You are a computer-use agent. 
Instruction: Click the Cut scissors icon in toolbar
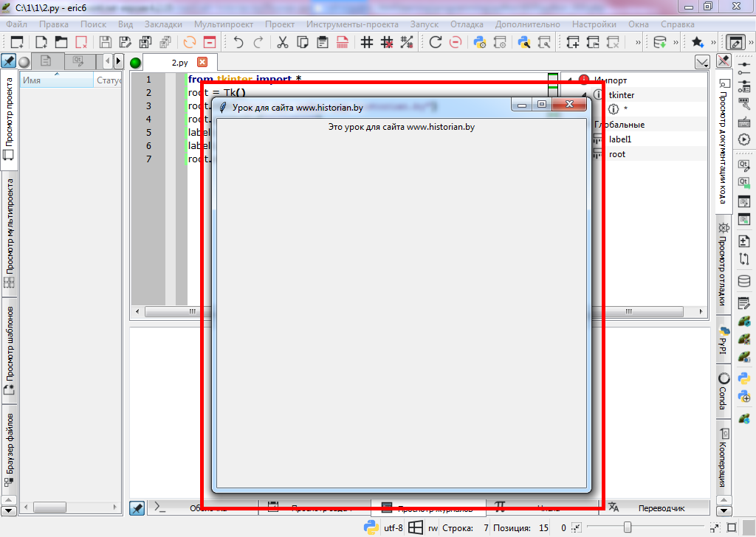pos(282,42)
